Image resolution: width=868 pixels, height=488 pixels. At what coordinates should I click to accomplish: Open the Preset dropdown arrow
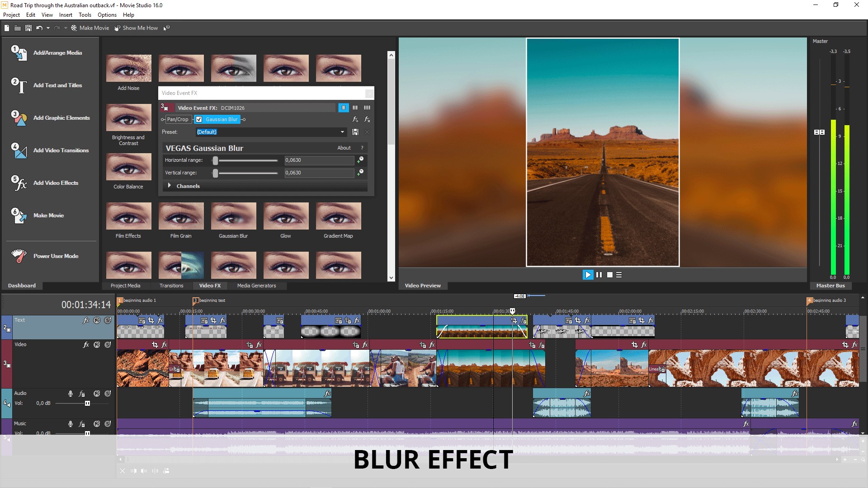coord(342,132)
